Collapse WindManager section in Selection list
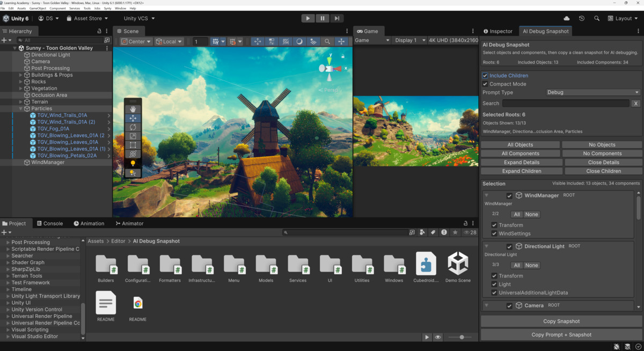Screen dimensions: 644x351 [x=486, y=195]
